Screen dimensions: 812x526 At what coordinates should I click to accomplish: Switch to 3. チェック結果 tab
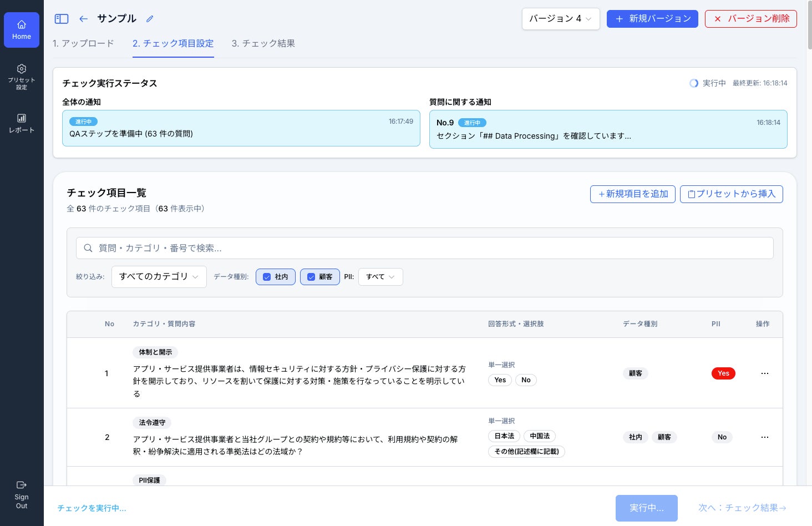(263, 43)
